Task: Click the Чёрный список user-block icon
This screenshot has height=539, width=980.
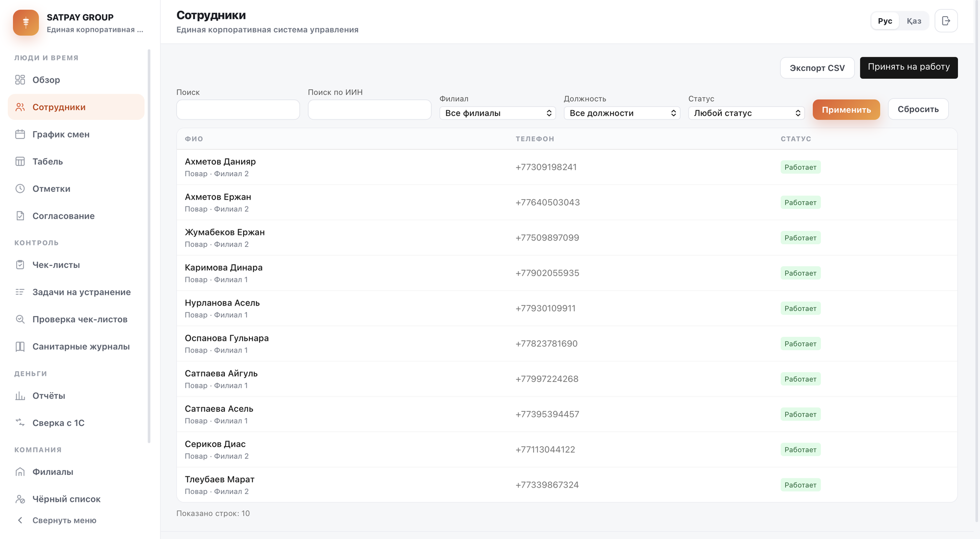Action: pos(20,499)
